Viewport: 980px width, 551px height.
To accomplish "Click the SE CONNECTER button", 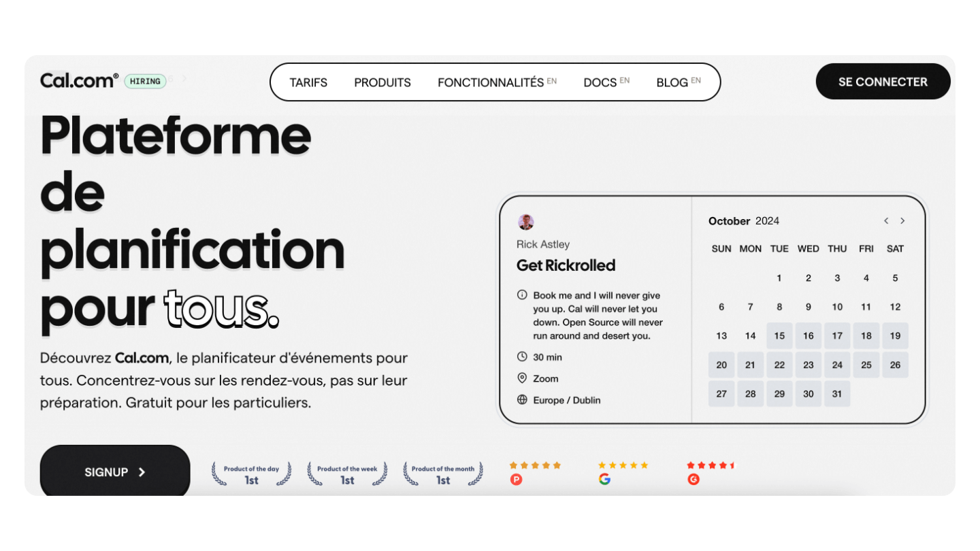I will [x=883, y=82].
